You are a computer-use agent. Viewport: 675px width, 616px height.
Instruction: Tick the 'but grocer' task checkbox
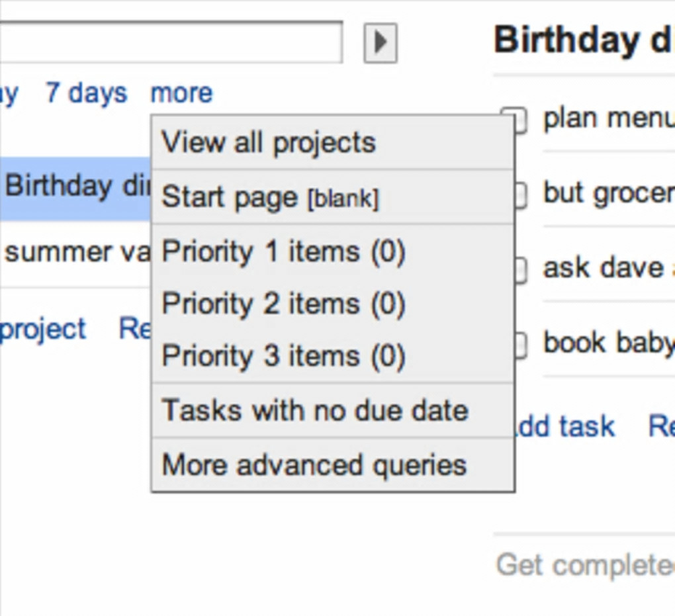pyautogui.click(x=520, y=194)
